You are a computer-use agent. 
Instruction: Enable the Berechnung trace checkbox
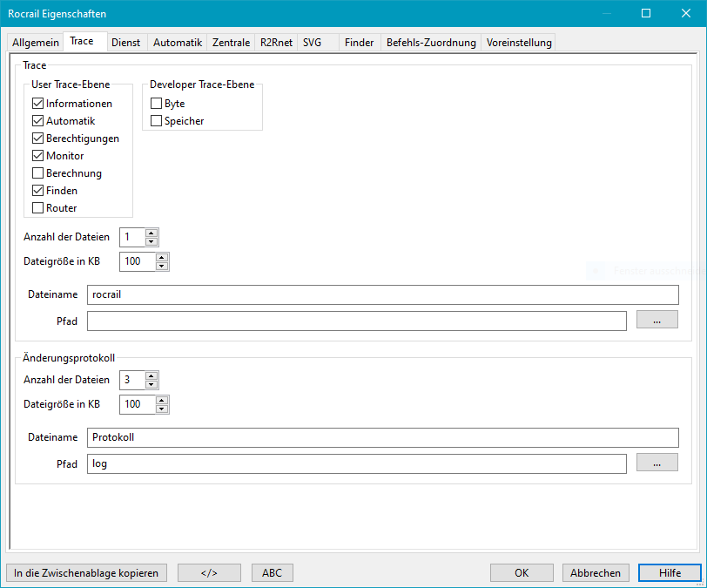(x=38, y=173)
